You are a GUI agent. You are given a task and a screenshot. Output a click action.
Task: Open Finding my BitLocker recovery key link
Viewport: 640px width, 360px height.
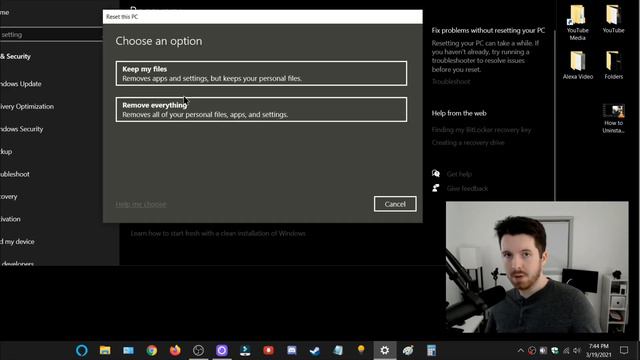point(482,130)
